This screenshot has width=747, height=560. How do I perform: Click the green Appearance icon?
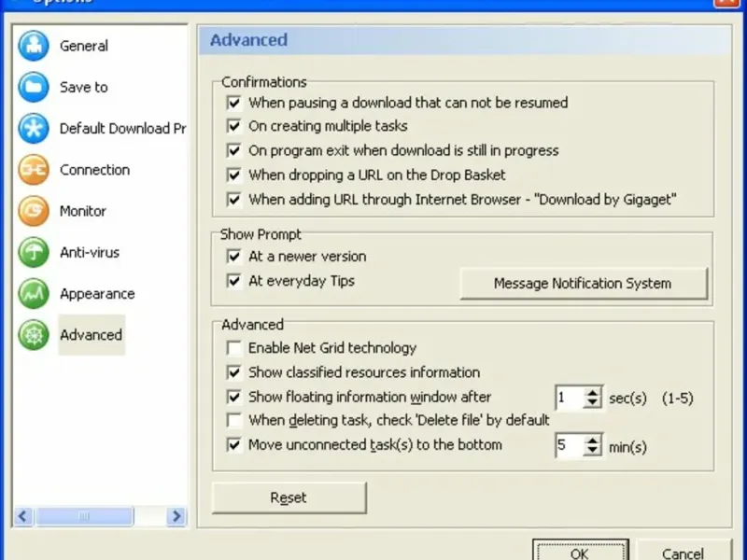[x=34, y=294]
